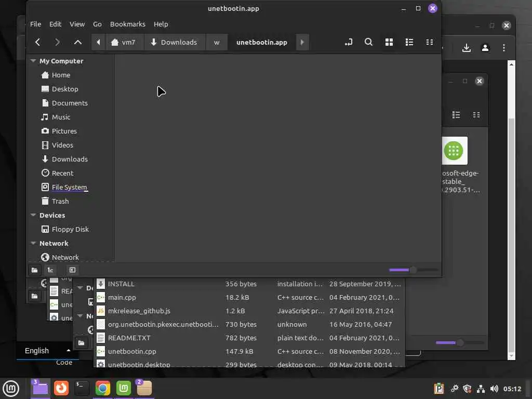Open Trash in the sidebar
The height and width of the screenshot is (399, 532).
tap(60, 201)
